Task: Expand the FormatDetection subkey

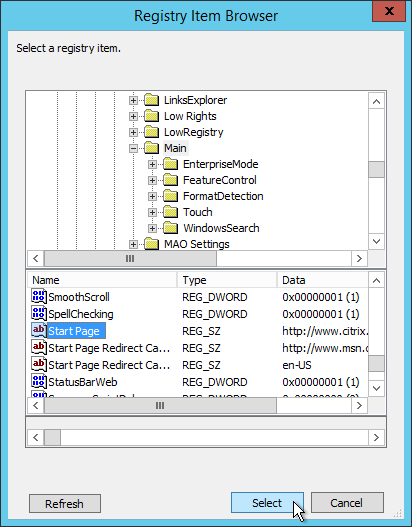Action: [152, 196]
